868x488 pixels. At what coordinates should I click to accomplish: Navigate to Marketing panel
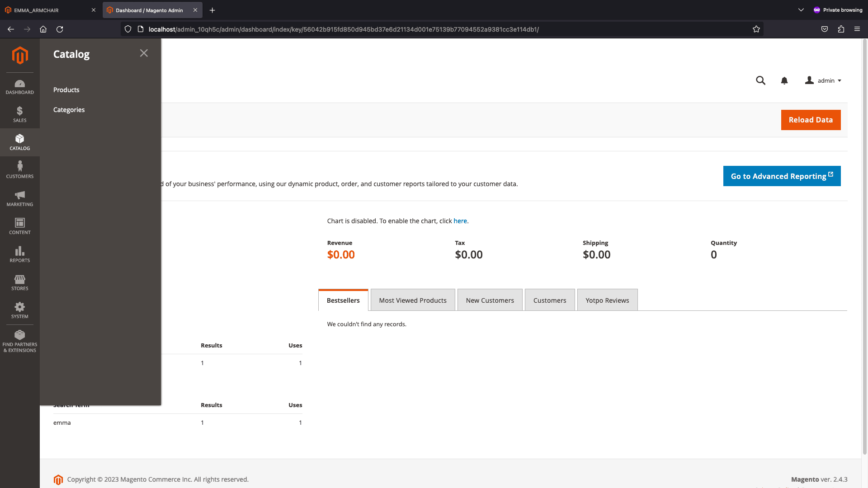tap(20, 199)
